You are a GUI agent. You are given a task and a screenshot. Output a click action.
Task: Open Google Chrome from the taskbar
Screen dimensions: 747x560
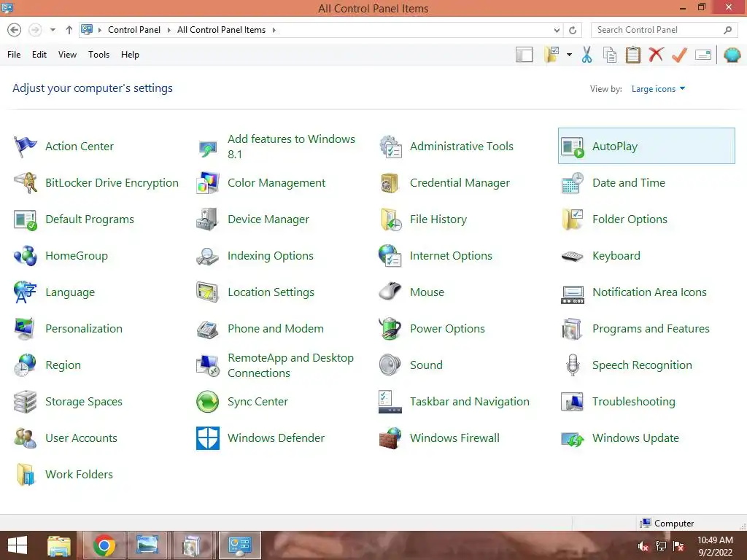pyautogui.click(x=104, y=545)
